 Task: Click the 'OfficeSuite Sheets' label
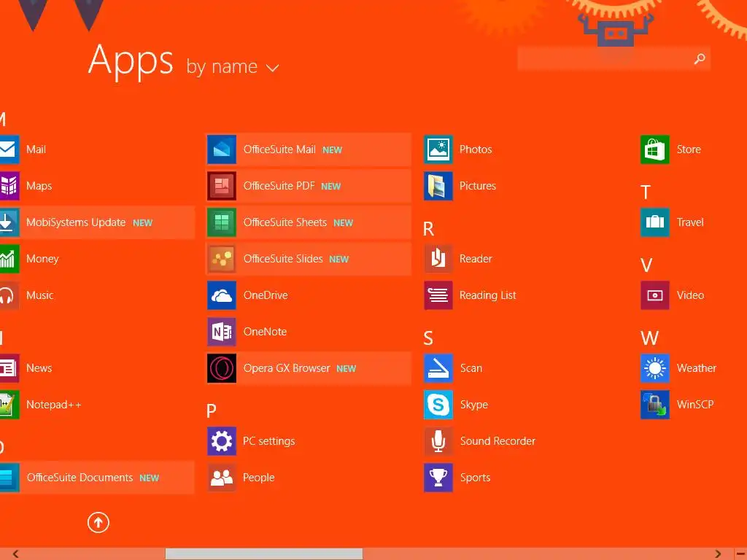click(285, 222)
